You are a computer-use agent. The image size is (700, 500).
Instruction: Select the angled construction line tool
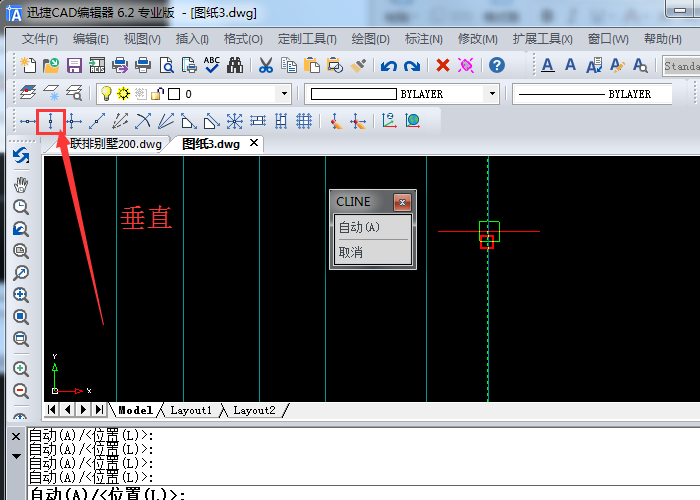(x=97, y=121)
